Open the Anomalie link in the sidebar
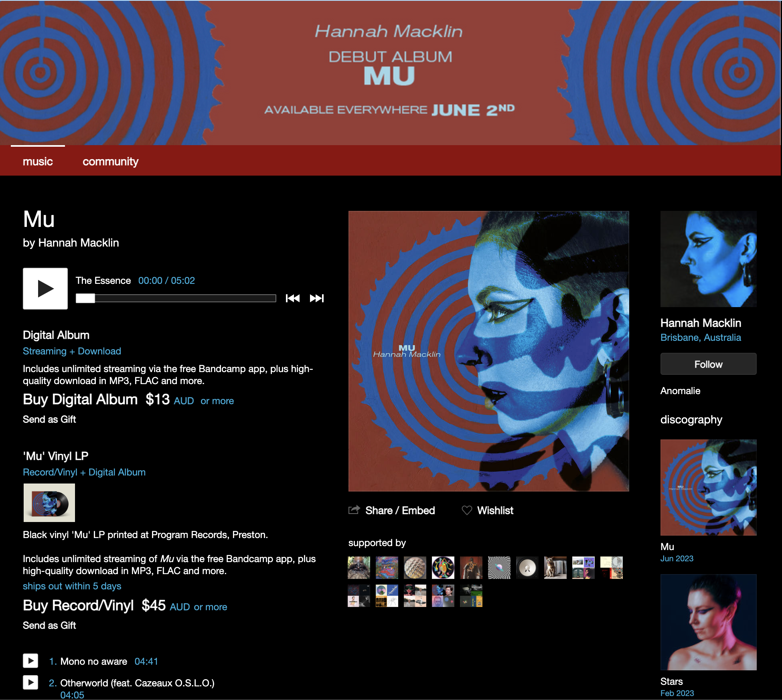 pyautogui.click(x=681, y=391)
